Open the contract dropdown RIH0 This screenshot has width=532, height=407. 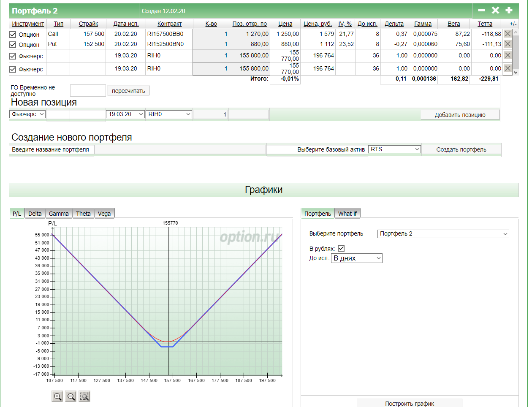click(x=169, y=114)
